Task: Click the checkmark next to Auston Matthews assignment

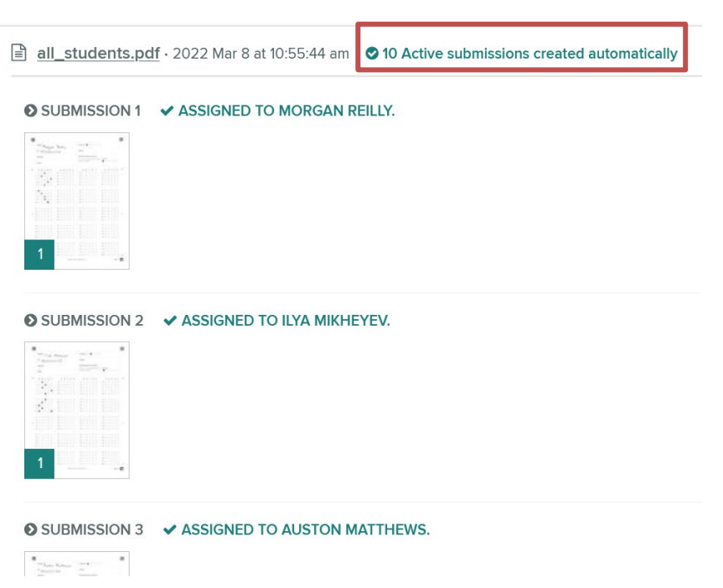Action: click(x=170, y=529)
